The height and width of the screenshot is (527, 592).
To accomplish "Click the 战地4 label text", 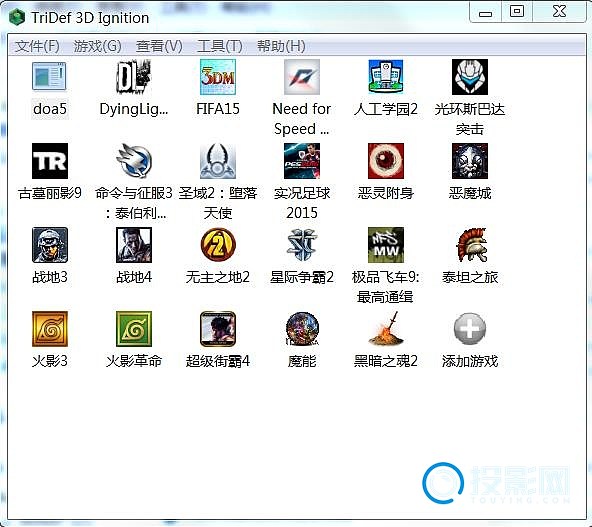I will [134, 277].
